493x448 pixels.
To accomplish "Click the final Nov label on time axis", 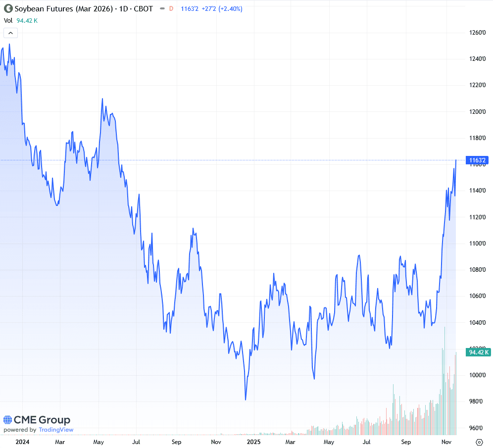I will [447, 441].
